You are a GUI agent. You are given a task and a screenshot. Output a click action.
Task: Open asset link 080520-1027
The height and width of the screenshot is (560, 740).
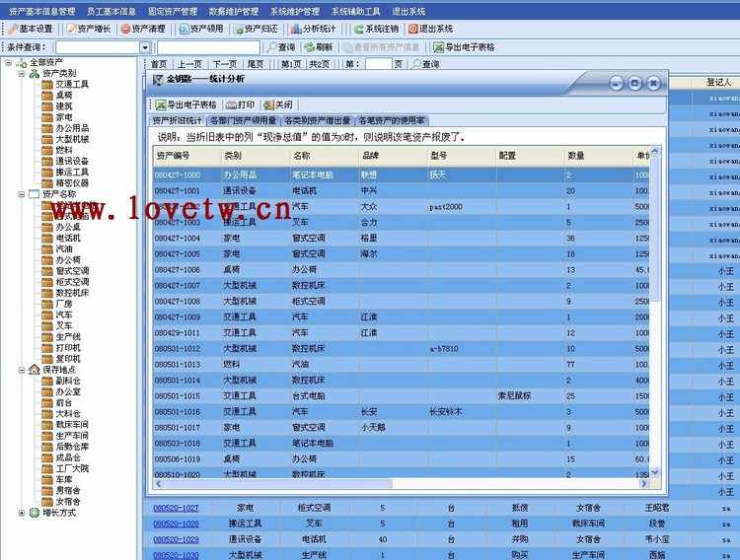click(x=176, y=508)
